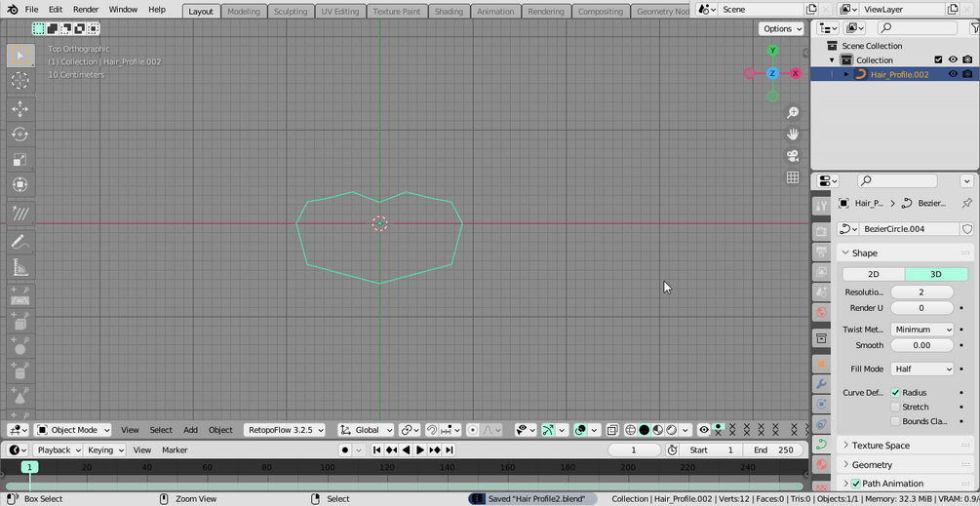Image resolution: width=980 pixels, height=506 pixels.
Task: Open the Object Mode dropdown
Action: (73, 430)
